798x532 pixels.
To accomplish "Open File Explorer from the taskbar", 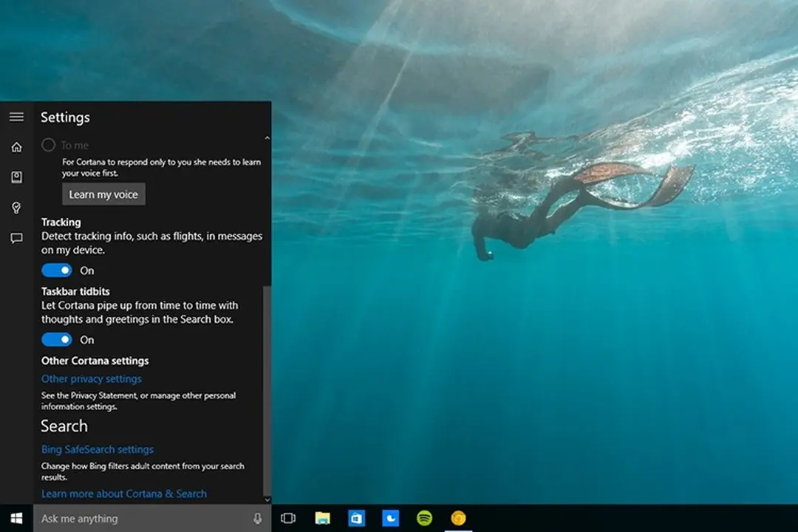I will [322, 519].
